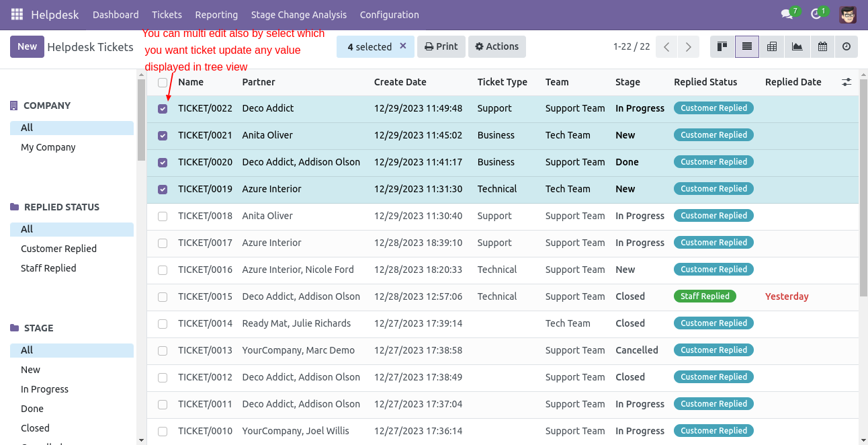Sort by Replied Status column header

click(x=705, y=82)
